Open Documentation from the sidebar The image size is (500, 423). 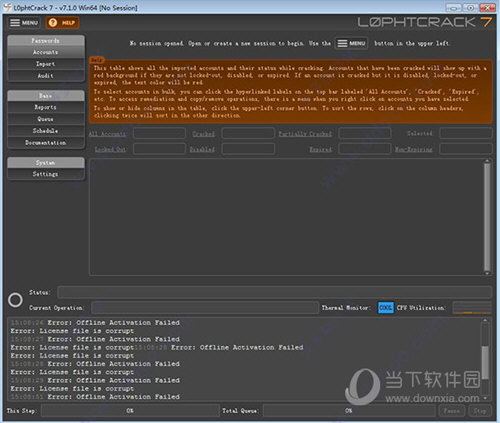[46, 143]
